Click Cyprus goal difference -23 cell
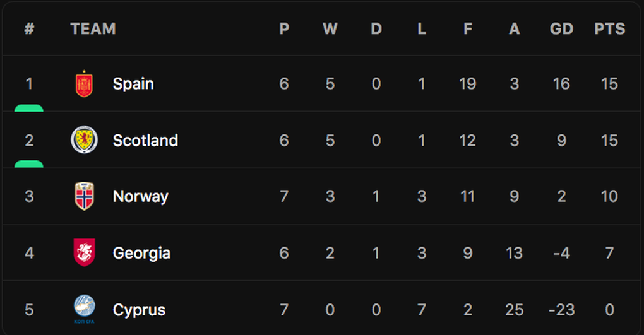This screenshot has width=644, height=335. coord(561,310)
